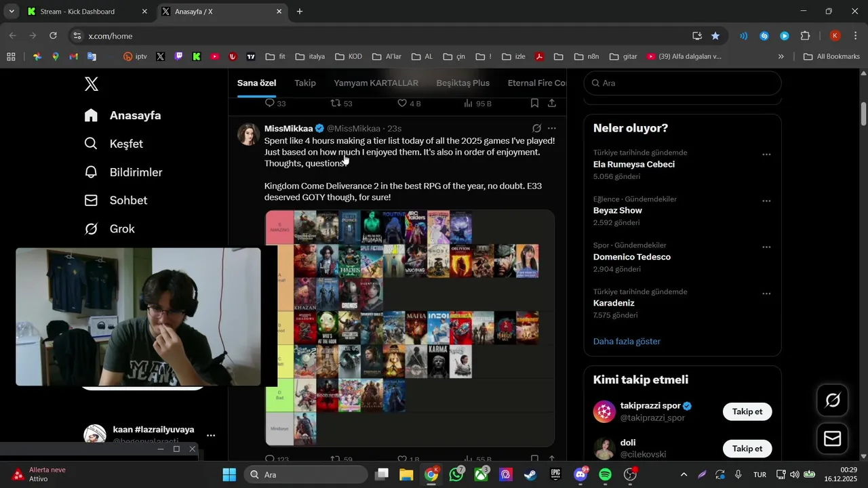The image size is (868, 488).
Task: Open All Bookmarks folder
Action: coord(831,56)
